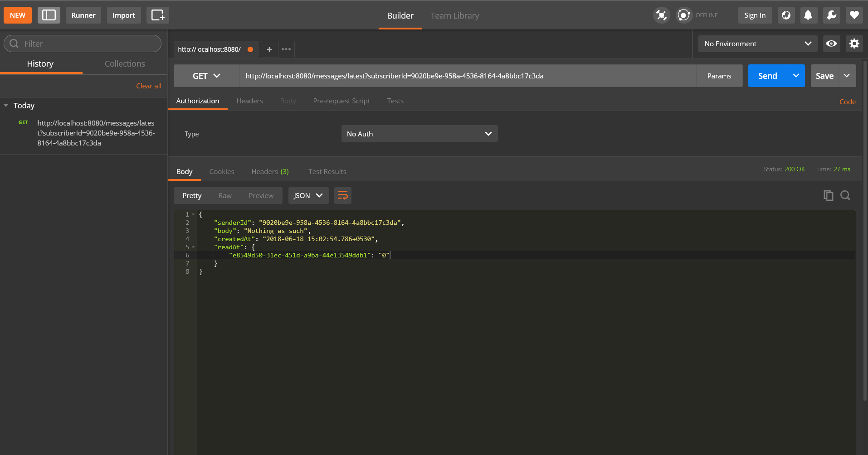
Task: Click the 27 ms response time
Action: [842, 169]
